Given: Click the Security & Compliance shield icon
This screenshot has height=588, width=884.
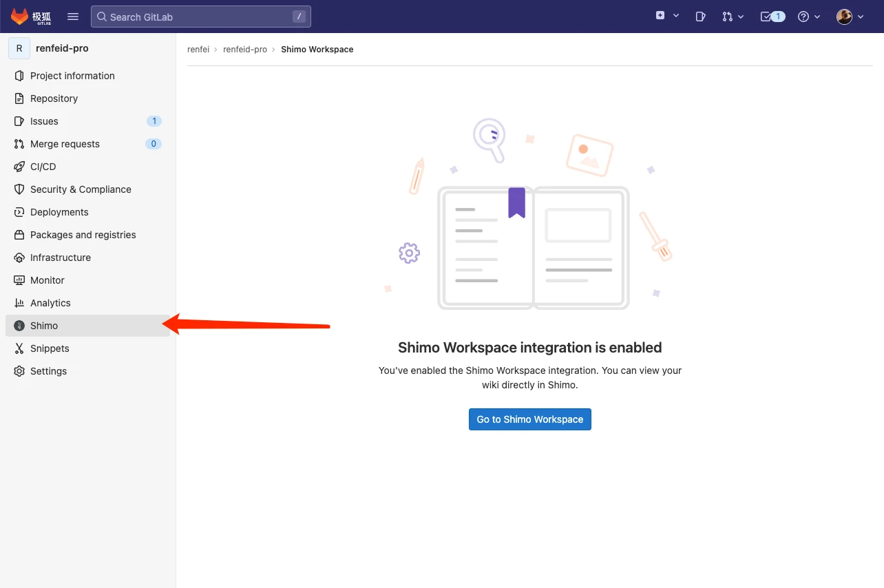Looking at the screenshot, I should pos(19,189).
